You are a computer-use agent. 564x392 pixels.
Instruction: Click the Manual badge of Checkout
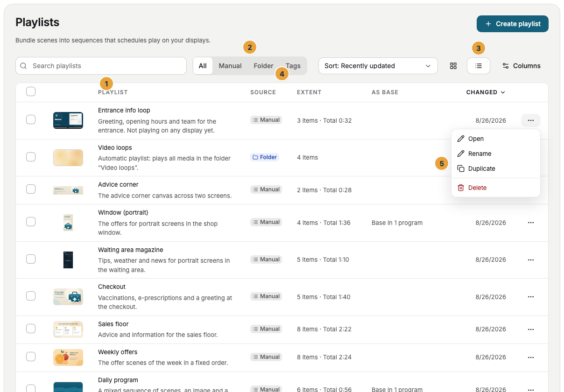click(266, 296)
